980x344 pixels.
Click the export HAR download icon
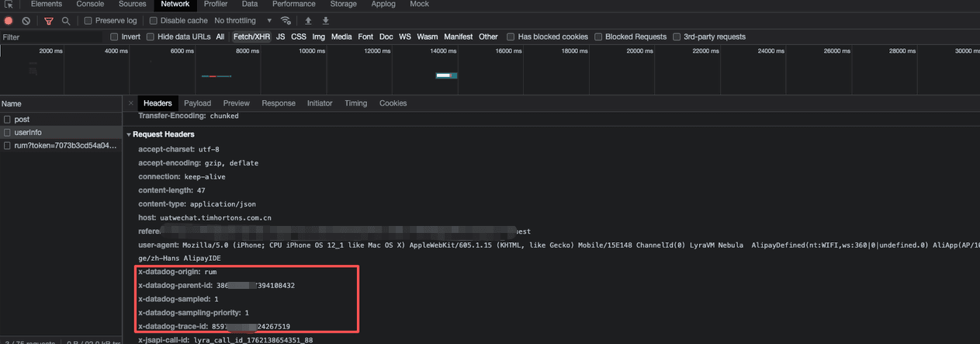pos(326,21)
